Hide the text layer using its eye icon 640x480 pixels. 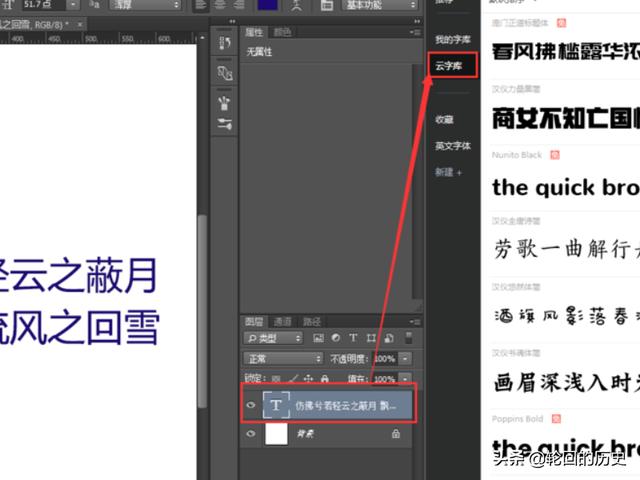click(x=251, y=405)
